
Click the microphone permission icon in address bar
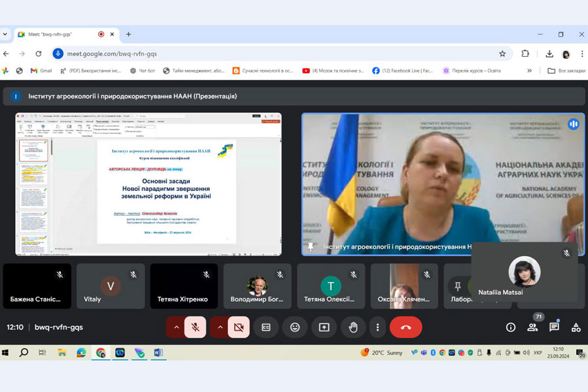coord(58,54)
